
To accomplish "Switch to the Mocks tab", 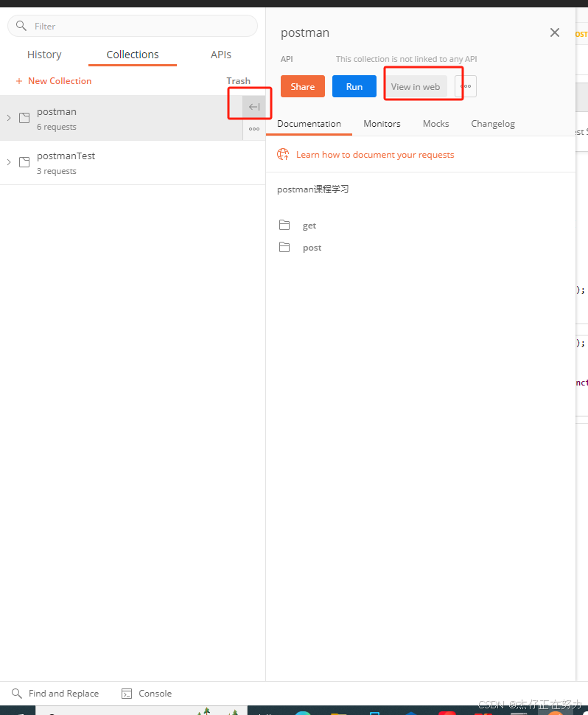I will click(435, 124).
